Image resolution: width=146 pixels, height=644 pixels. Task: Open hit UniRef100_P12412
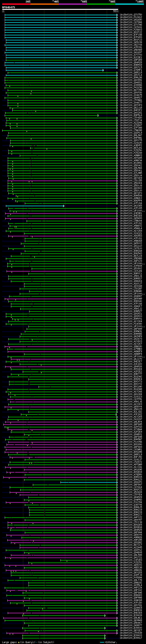131,17
